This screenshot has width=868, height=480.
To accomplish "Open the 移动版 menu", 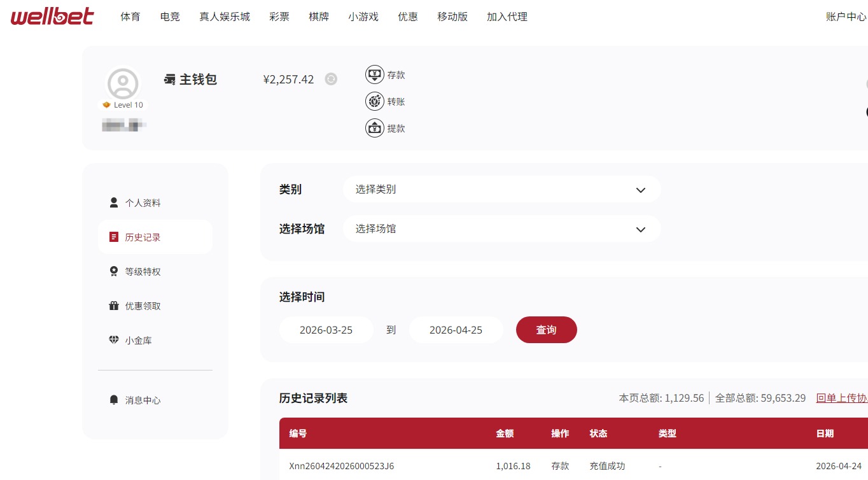I will pos(452,17).
